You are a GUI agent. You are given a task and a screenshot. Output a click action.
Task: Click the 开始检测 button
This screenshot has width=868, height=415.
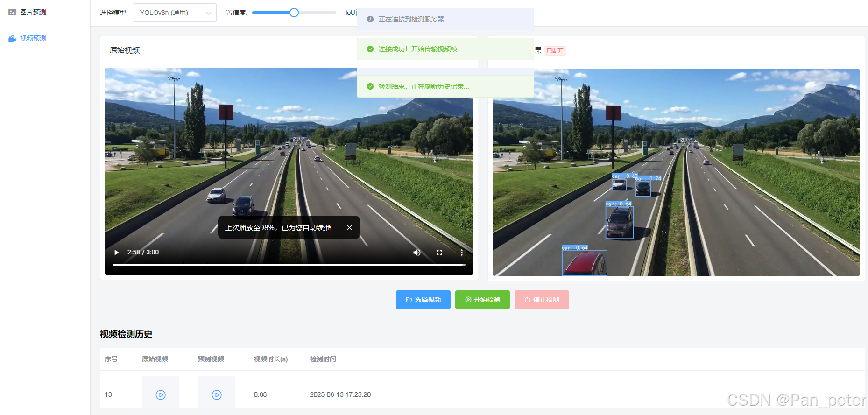point(482,300)
